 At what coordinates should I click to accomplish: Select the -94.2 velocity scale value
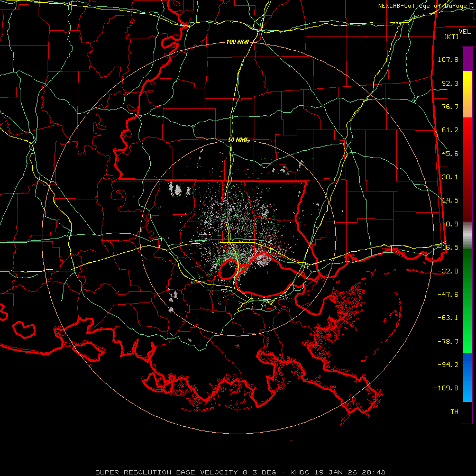[448, 365]
